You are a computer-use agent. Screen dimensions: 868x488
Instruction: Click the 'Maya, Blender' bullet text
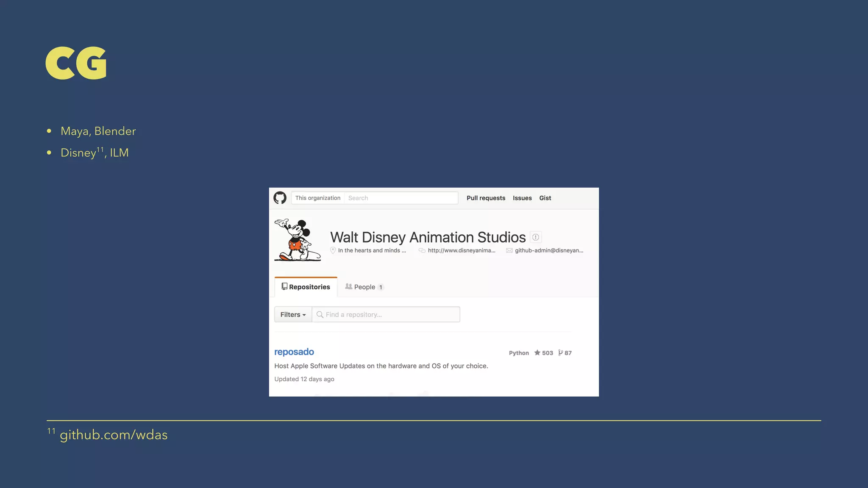coord(98,131)
